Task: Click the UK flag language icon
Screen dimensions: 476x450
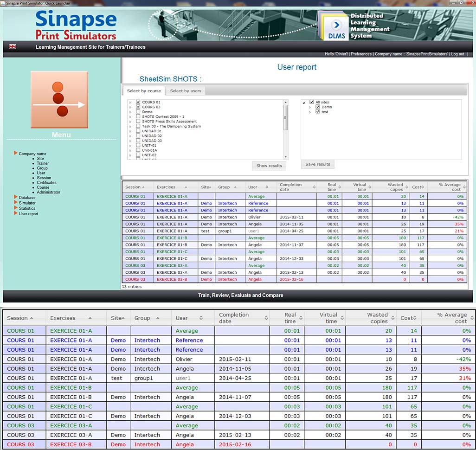Action: [x=13, y=46]
